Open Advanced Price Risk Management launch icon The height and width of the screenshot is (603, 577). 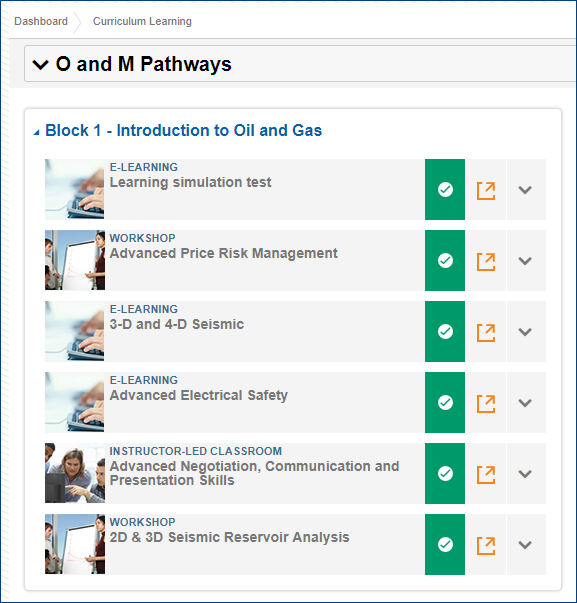click(x=486, y=262)
